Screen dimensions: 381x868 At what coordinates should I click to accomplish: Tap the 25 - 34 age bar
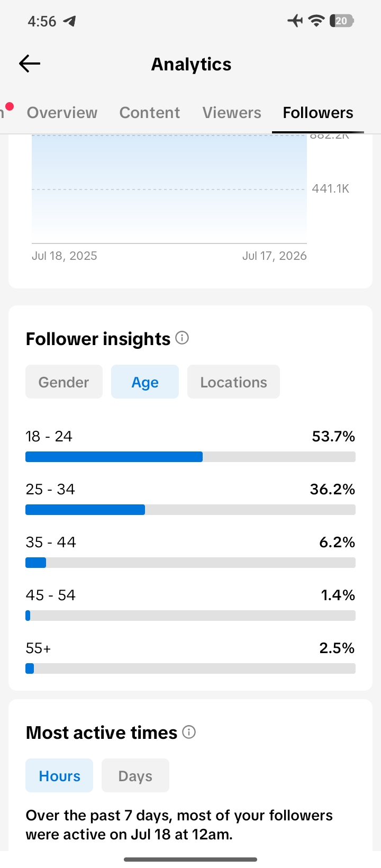click(190, 510)
